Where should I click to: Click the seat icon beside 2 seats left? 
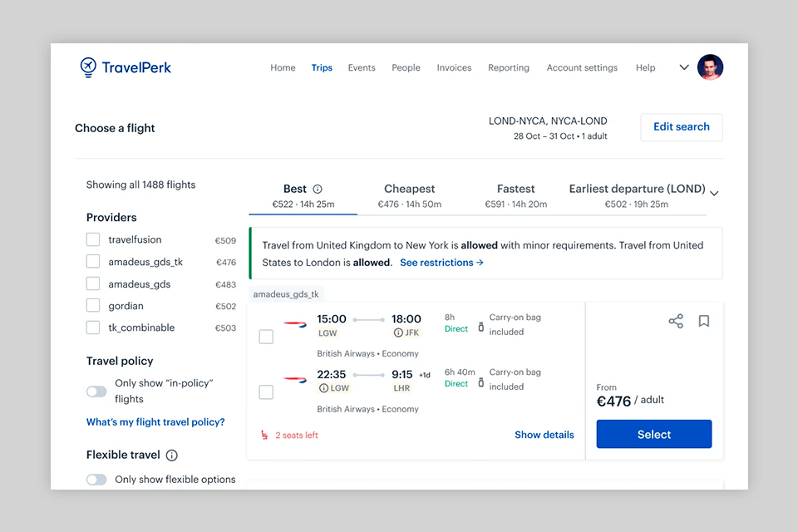[264, 435]
